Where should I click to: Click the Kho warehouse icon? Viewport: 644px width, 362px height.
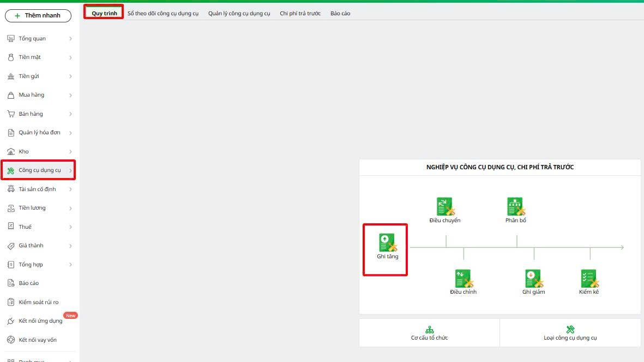pyautogui.click(x=11, y=152)
